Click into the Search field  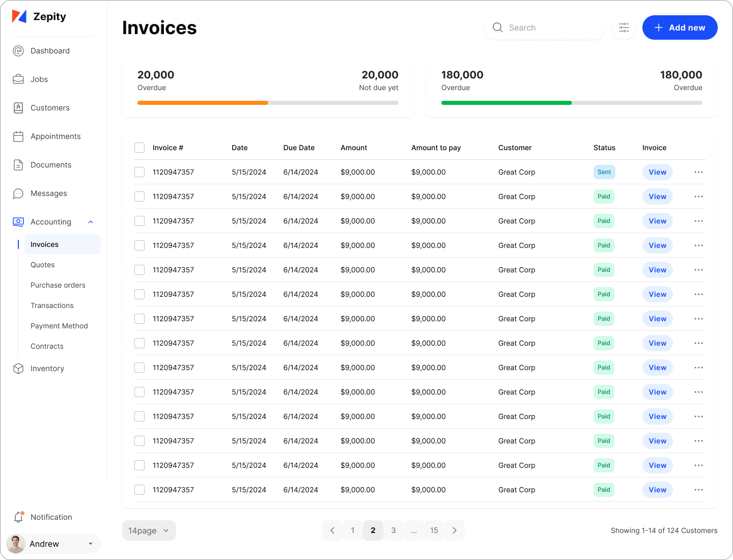coord(550,27)
